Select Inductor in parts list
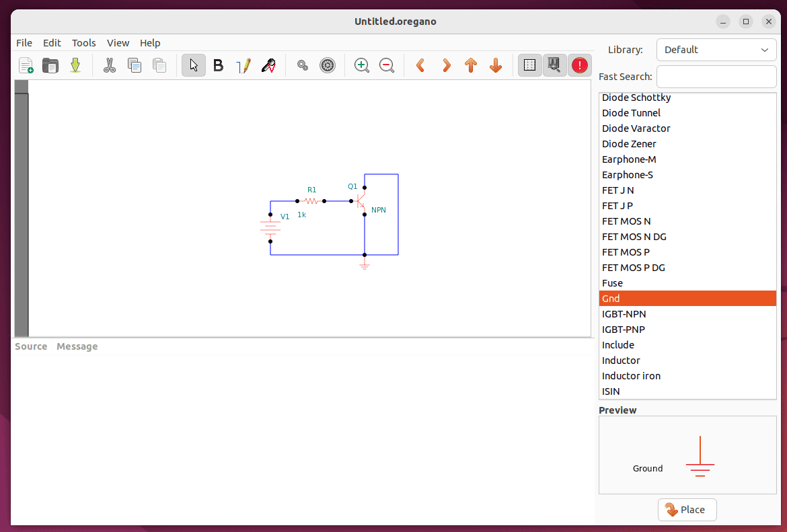 pos(687,361)
